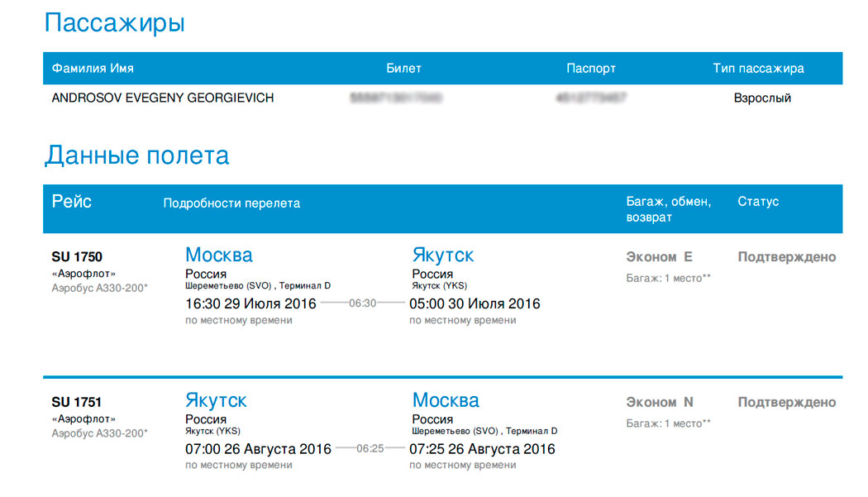Click the Эконом N fare class
This screenshot has width=868, height=497.
coord(660,402)
